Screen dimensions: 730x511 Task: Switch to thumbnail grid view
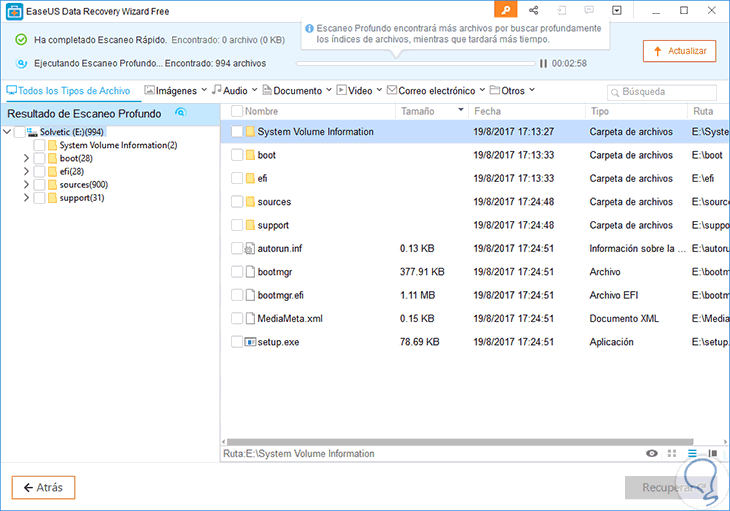point(672,453)
